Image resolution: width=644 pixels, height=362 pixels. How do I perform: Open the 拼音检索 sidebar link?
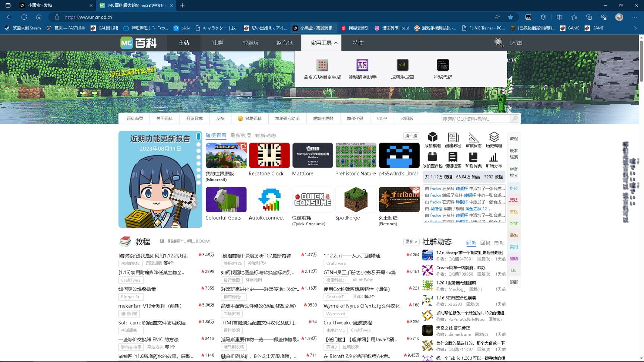[514, 172]
